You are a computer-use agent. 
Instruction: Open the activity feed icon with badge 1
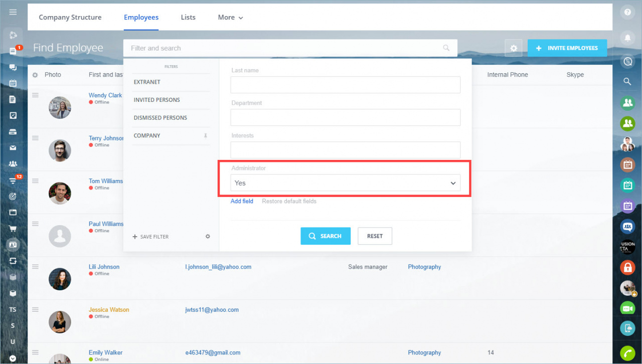pyautogui.click(x=13, y=51)
